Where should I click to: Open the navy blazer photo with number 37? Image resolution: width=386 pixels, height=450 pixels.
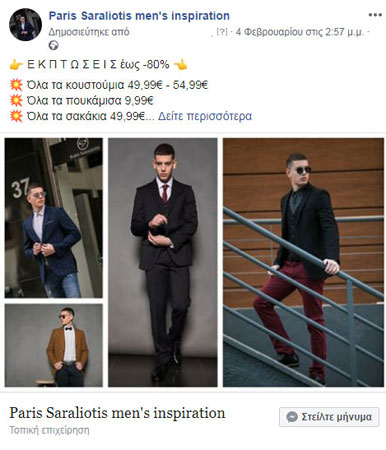[54, 218]
